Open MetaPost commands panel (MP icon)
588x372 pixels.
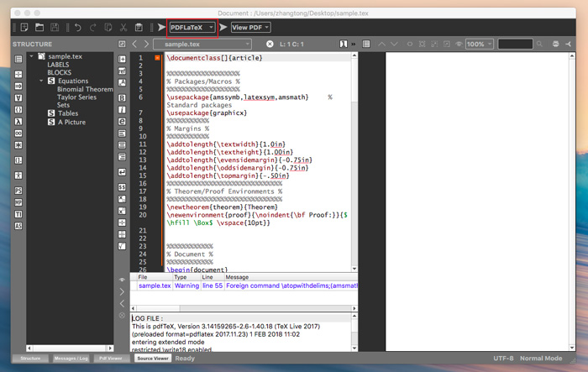(x=18, y=202)
